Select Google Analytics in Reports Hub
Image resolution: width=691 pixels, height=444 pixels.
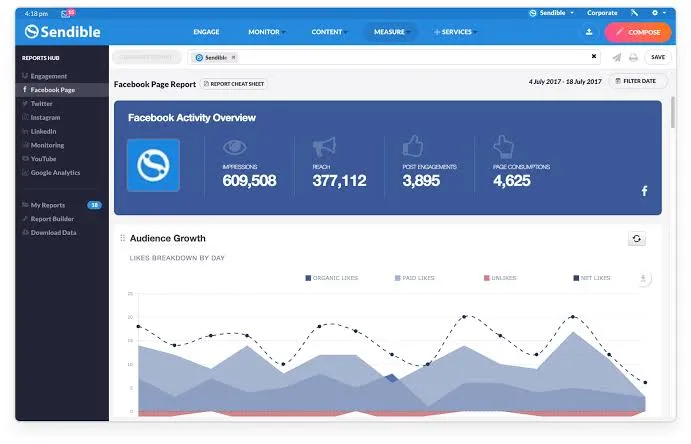tap(55, 173)
